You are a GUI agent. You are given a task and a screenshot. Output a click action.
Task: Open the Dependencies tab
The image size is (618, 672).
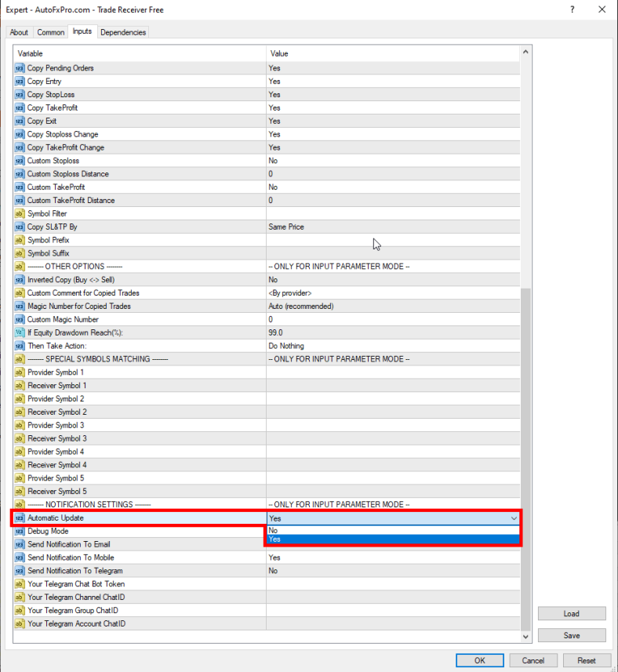click(x=123, y=32)
